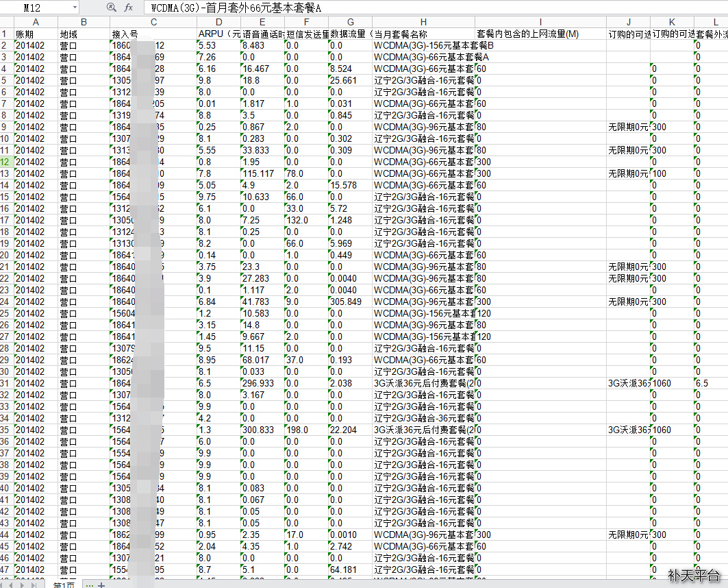Select row 12 header
Image resolution: width=728 pixels, height=588 pixels.
click(6, 162)
